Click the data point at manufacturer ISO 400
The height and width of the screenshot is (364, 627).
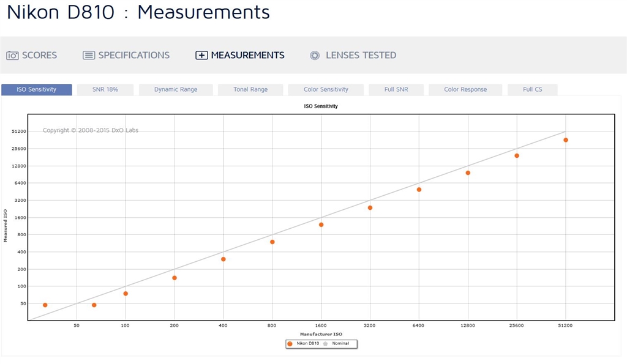pyautogui.click(x=223, y=259)
